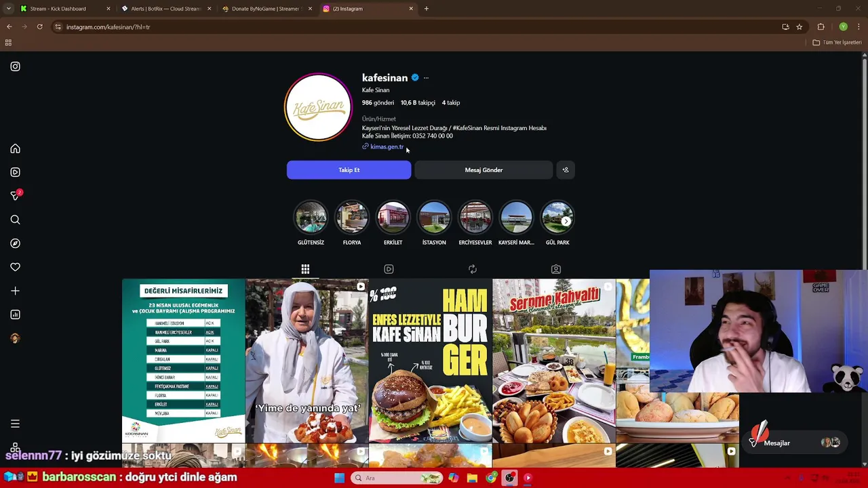Open the Search magnifier in sidebar
This screenshot has width=868, height=488.
(x=15, y=220)
